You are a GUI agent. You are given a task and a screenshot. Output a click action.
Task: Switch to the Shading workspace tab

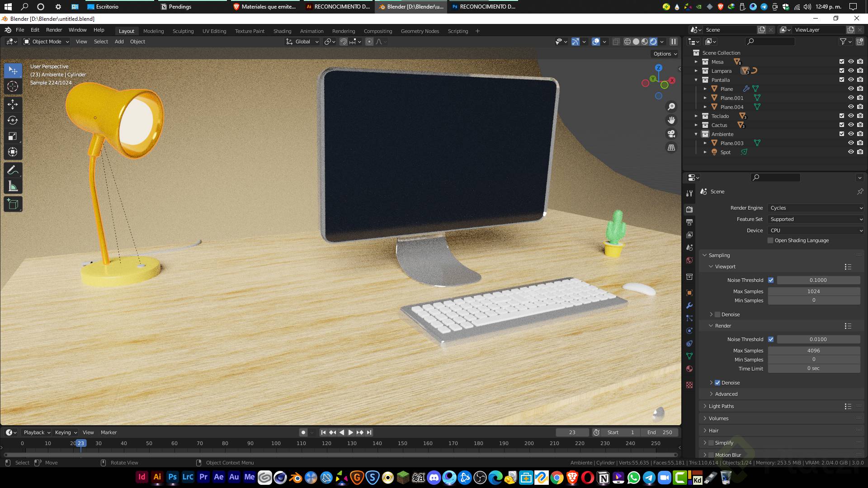tap(282, 31)
